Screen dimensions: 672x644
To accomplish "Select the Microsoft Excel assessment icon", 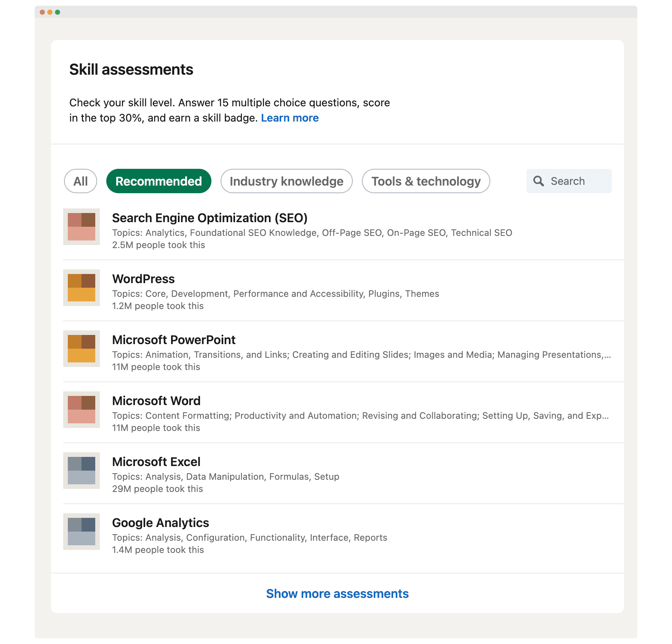I will coord(81,471).
